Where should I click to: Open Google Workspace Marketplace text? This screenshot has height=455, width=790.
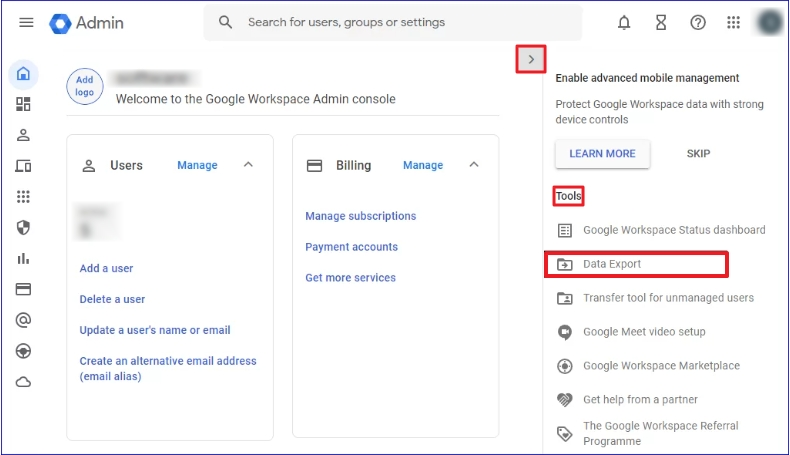[x=662, y=365]
